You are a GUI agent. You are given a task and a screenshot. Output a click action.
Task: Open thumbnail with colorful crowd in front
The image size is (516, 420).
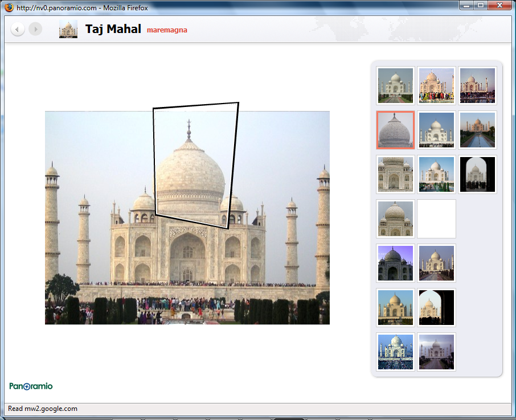(436, 85)
